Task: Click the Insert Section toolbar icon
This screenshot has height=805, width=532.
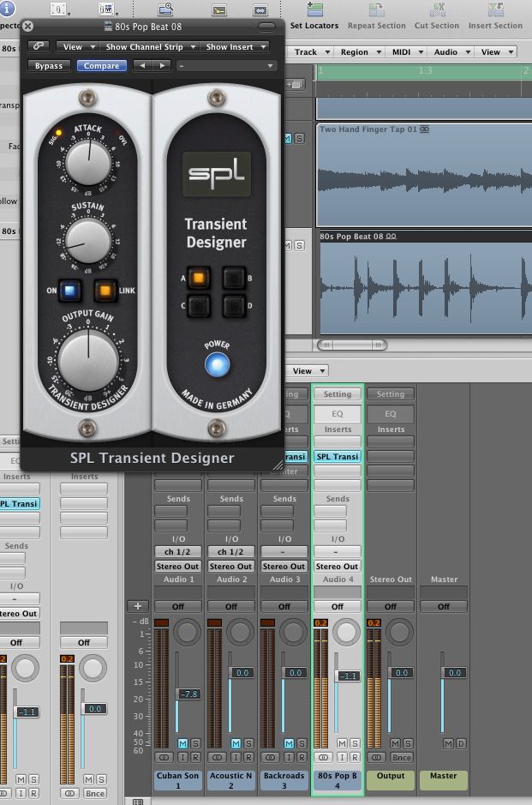Action: tap(495, 9)
